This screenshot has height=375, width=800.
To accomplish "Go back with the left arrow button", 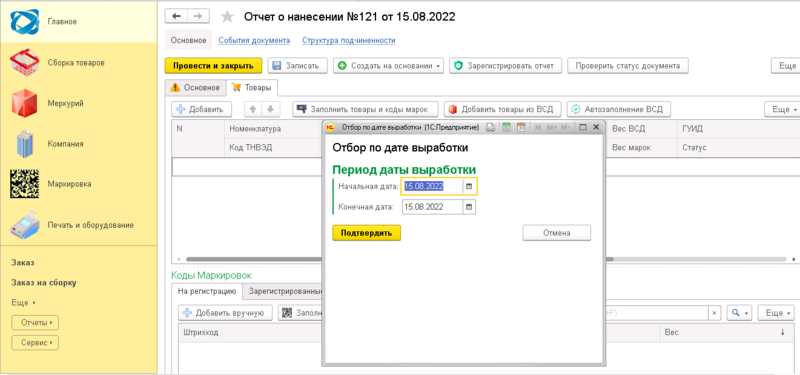I will [x=177, y=16].
